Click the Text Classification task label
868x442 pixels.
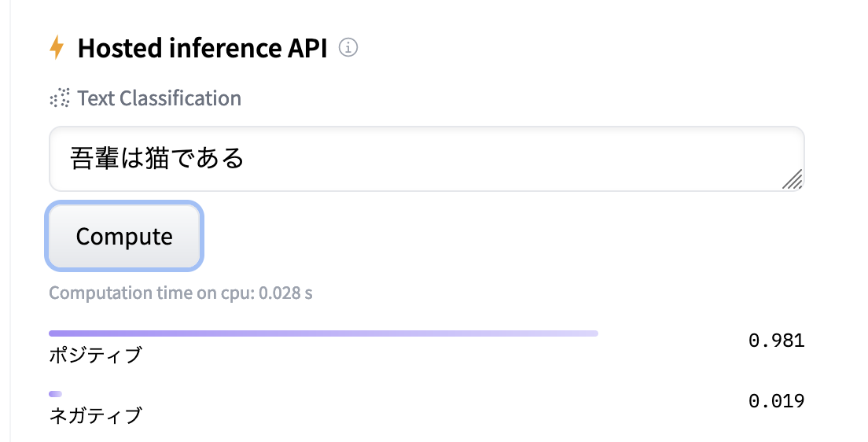pyautogui.click(x=159, y=98)
